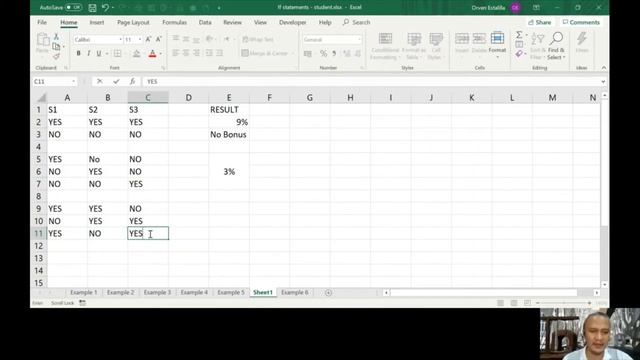This screenshot has width=640, height=360.
Task: Cancel entry with formula bar X
Action: tap(100, 82)
